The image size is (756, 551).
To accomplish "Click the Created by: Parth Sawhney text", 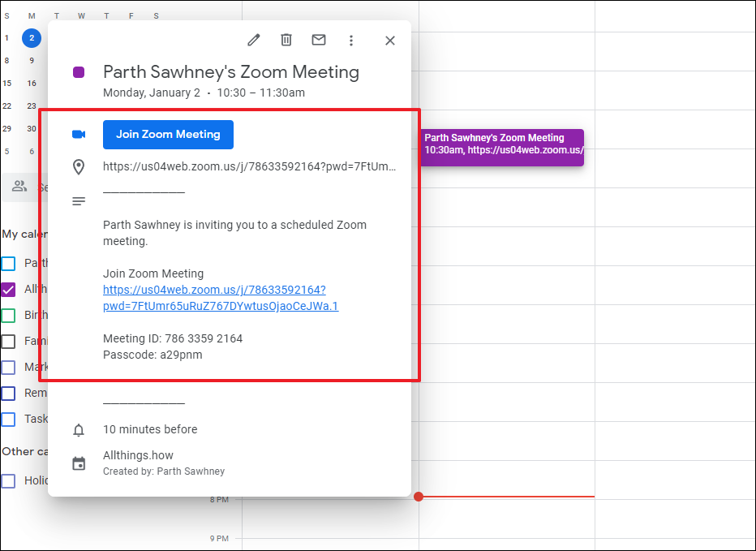I will (x=164, y=471).
